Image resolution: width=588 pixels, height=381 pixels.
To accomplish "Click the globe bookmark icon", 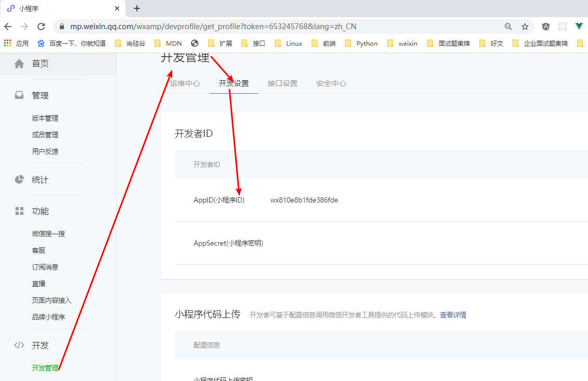I will pyautogui.click(x=194, y=44).
